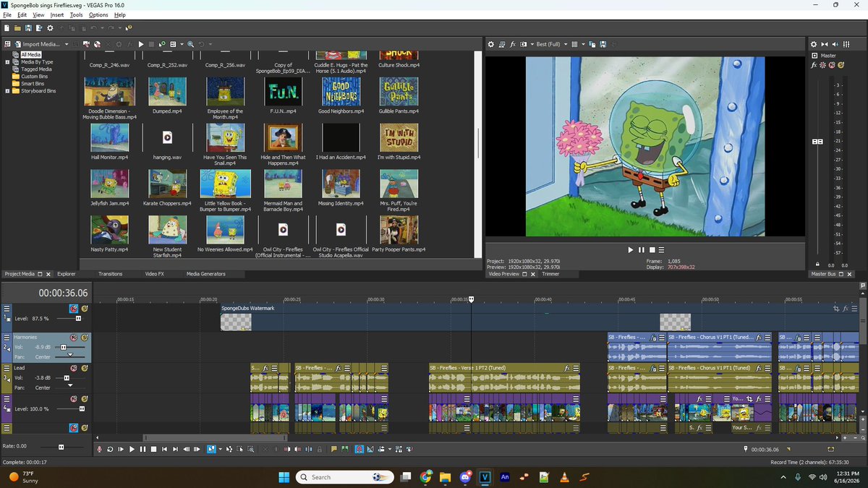The height and width of the screenshot is (488, 868).
Task: Toggle overlays grid icon in preview
Action: click(x=574, y=44)
